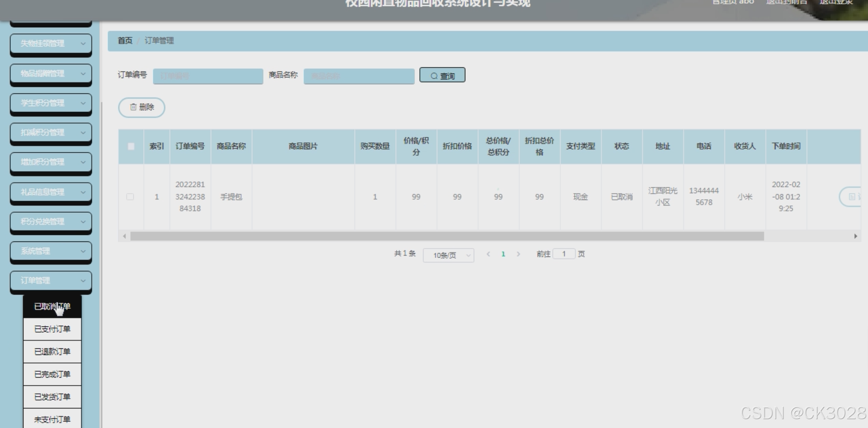
Task: Collapse the 订单管理 sidebar menu
Action: click(x=51, y=281)
